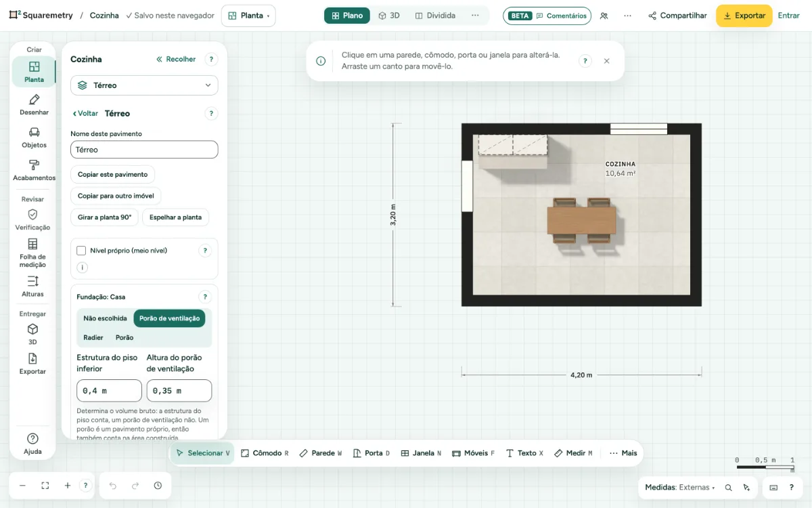Viewport: 812px width, 508px height.
Task: Enable Nível próprio (meio nível) checkbox
Action: pyautogui.click(x=81, y=251)
